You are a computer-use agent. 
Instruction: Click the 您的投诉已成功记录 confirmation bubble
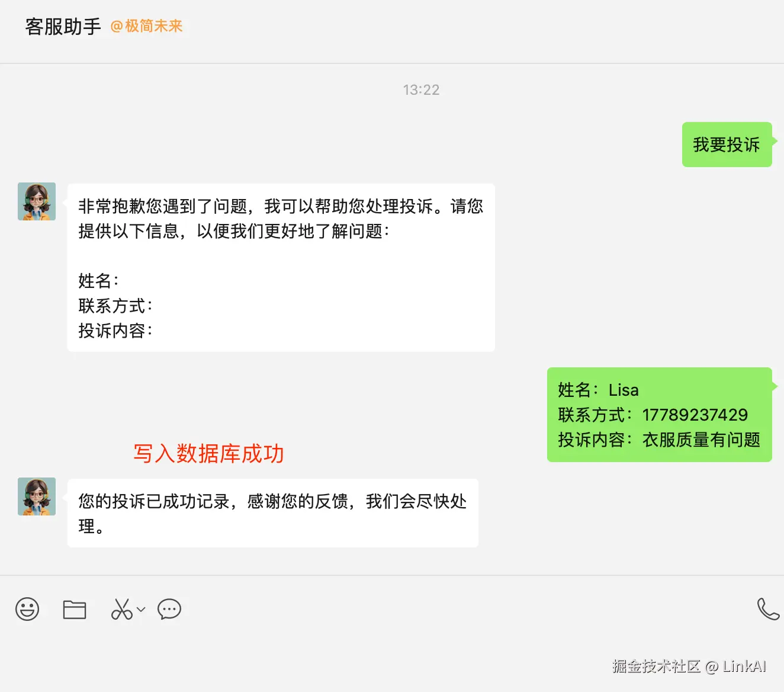(272, 512)
